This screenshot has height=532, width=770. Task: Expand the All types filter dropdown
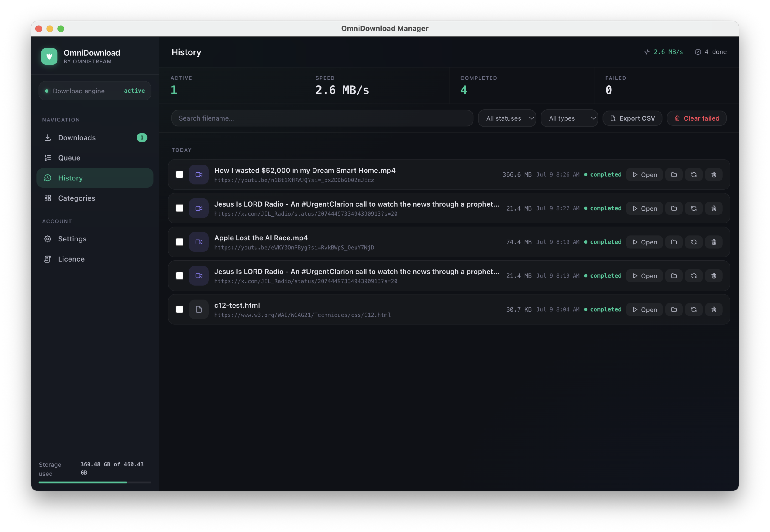tap(569, 118)
